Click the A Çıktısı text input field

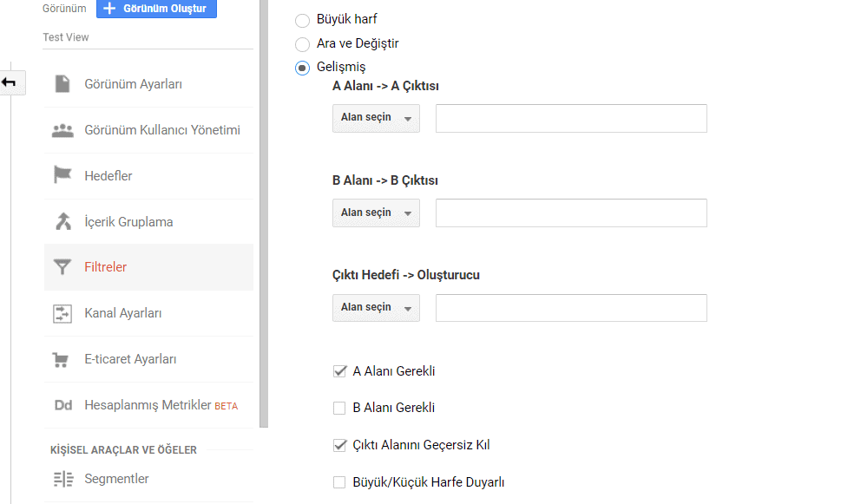tap(571, 119)
